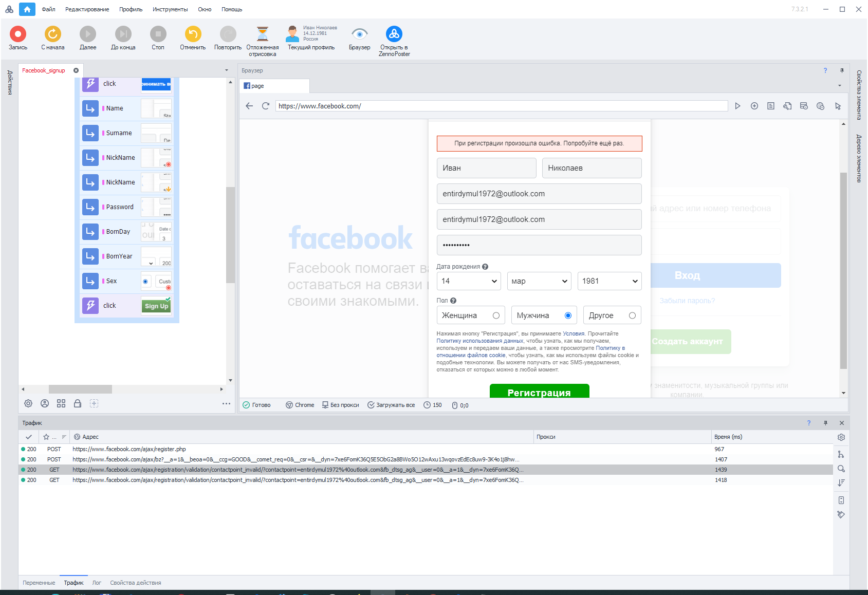Click the blue home icon
The image size is (868, 595).
27,9
